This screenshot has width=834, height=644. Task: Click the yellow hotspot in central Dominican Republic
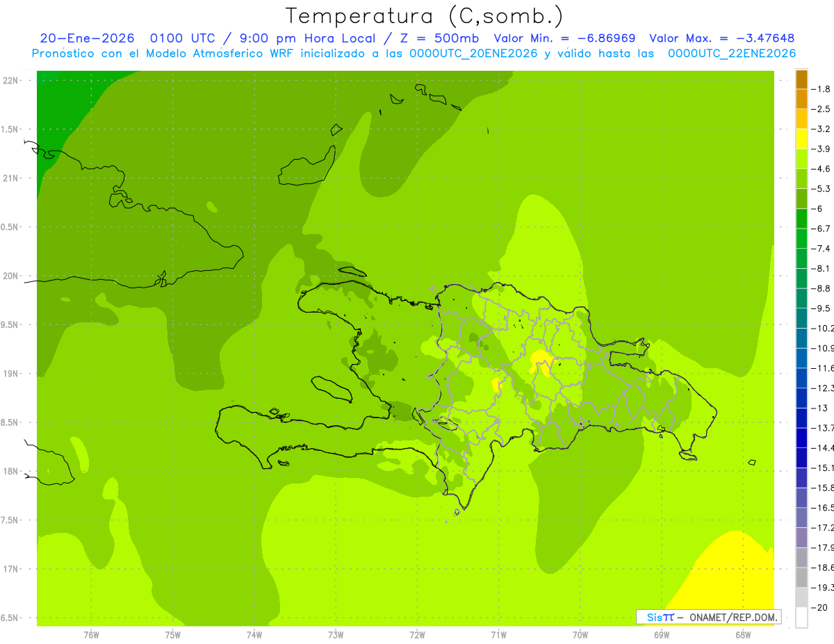tap(541, 361)
